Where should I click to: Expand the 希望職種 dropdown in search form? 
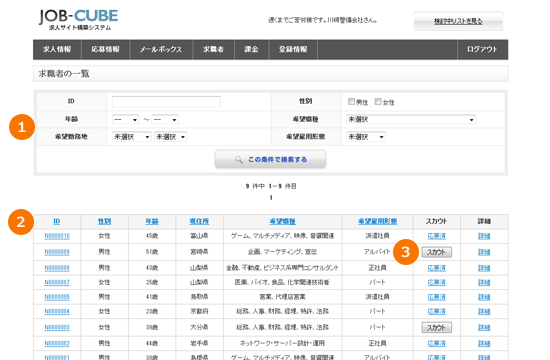click(x=411, y=120)
